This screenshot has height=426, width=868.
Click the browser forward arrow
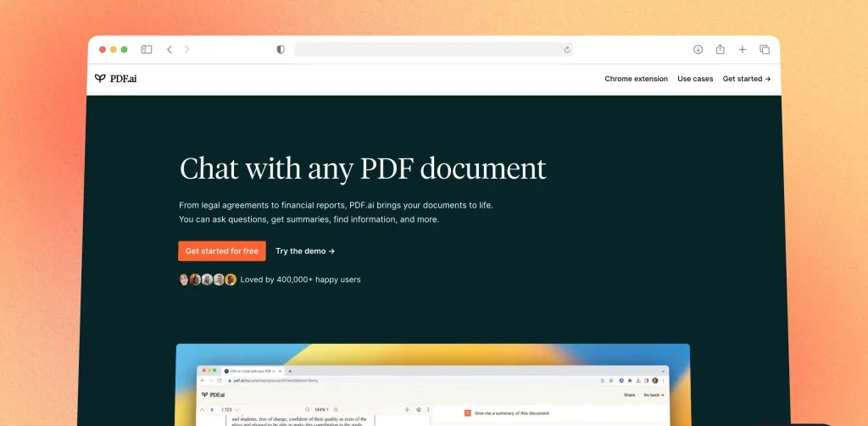(186, 50)
